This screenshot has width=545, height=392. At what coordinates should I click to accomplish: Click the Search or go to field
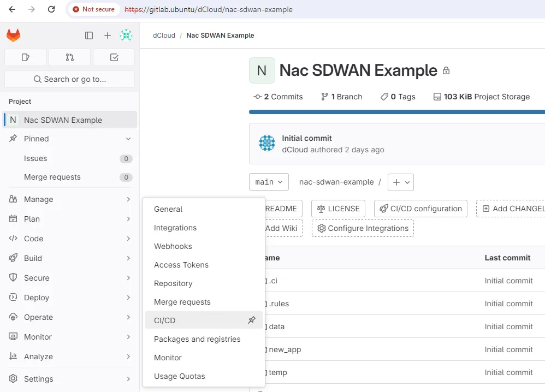(69, 79)
